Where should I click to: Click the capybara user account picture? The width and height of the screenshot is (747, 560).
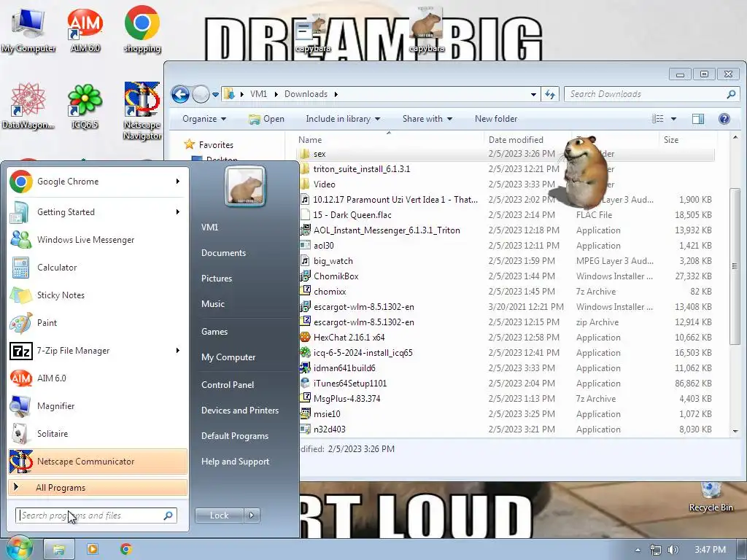click(x=245, y=186)
